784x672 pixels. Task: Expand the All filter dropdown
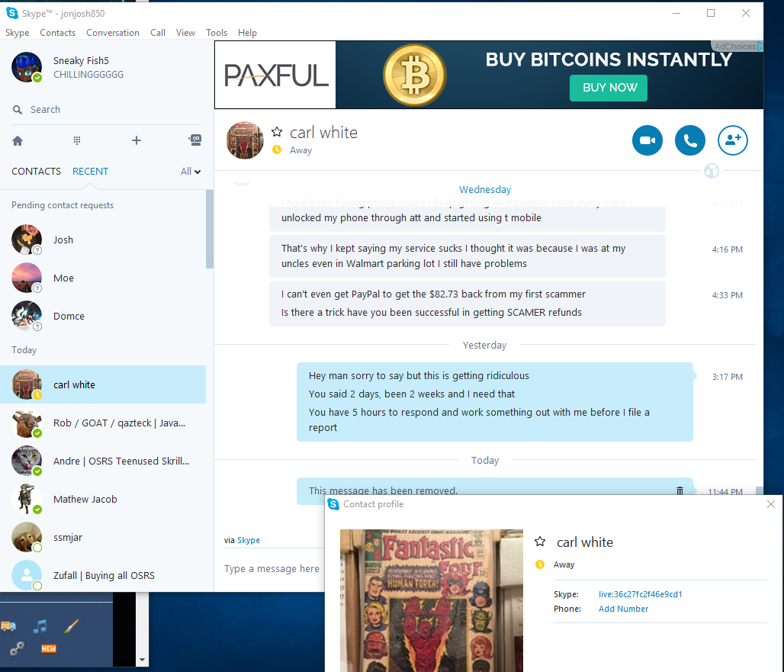point(191,172)
